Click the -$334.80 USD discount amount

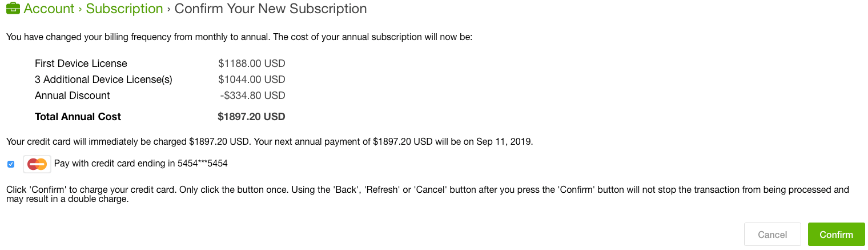tap(252, 96)
